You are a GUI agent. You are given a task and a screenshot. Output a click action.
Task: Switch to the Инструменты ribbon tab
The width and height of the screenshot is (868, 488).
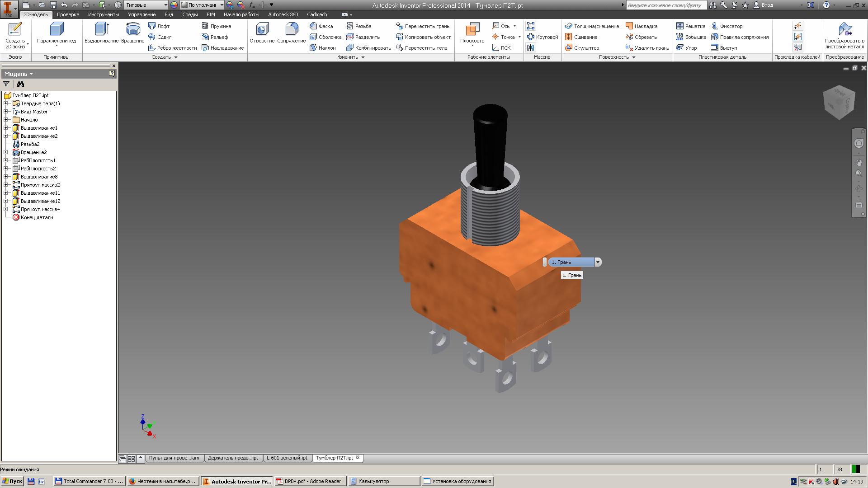(104, 14)
